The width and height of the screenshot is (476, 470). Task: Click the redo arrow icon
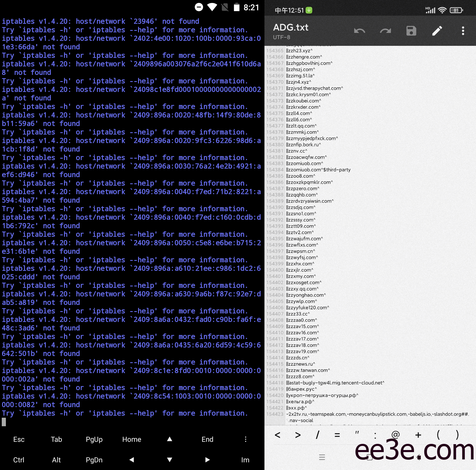[385, 31]
